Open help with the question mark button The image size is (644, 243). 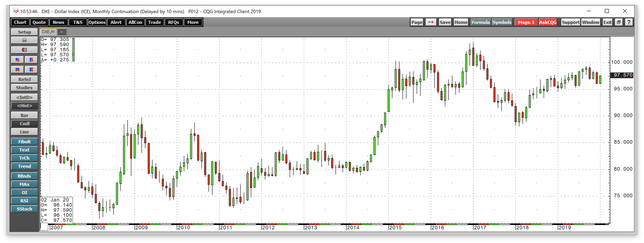point(629,22)
